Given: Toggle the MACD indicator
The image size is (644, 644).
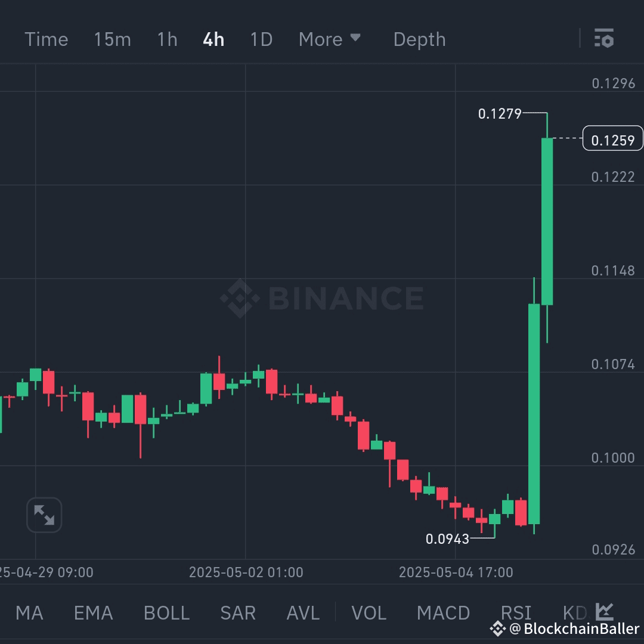Looking at the screenshot, I should coord(443,612).
